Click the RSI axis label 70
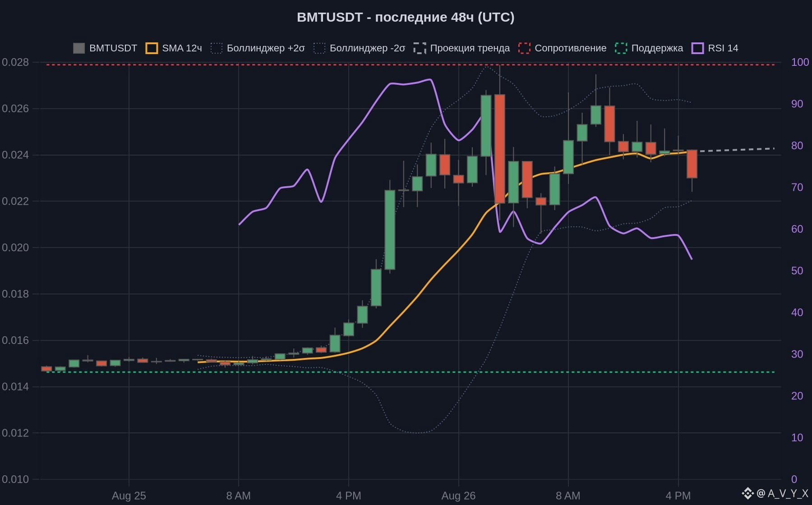Screen dimensions: 812x505 tap(797, 187)
